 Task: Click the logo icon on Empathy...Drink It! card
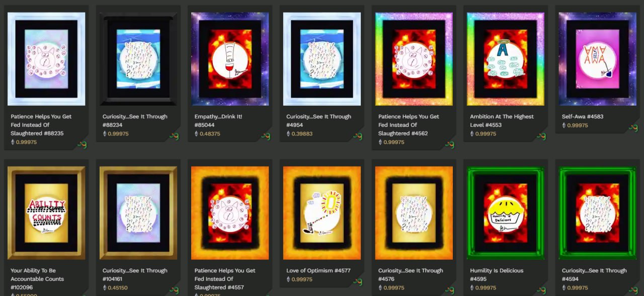(266, 136)
